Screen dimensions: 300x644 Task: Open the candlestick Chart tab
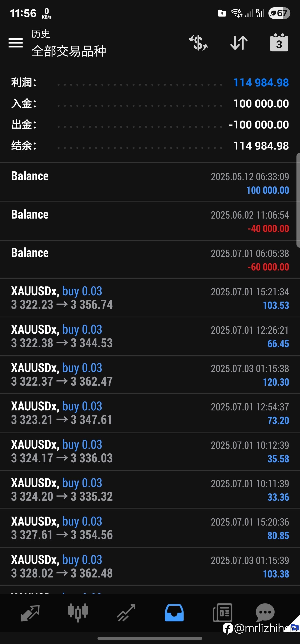pyautogui.click(x=78, y=613)
